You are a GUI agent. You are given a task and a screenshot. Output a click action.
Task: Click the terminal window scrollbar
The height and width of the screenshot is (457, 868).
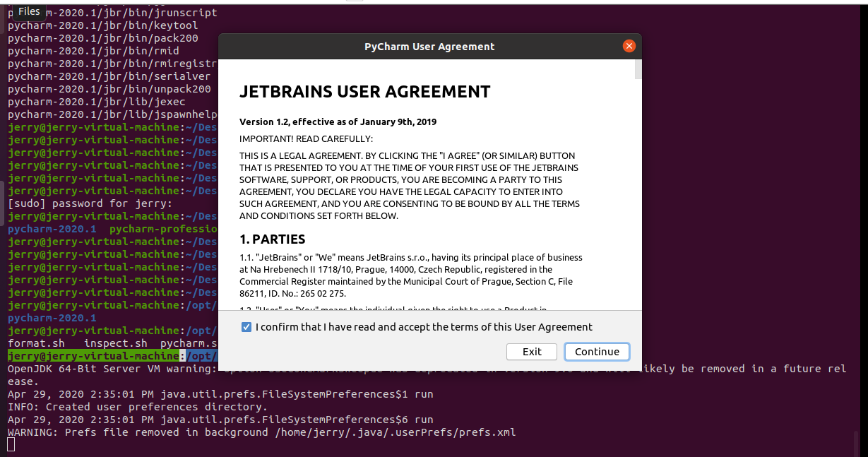click(x=857, y=443)
